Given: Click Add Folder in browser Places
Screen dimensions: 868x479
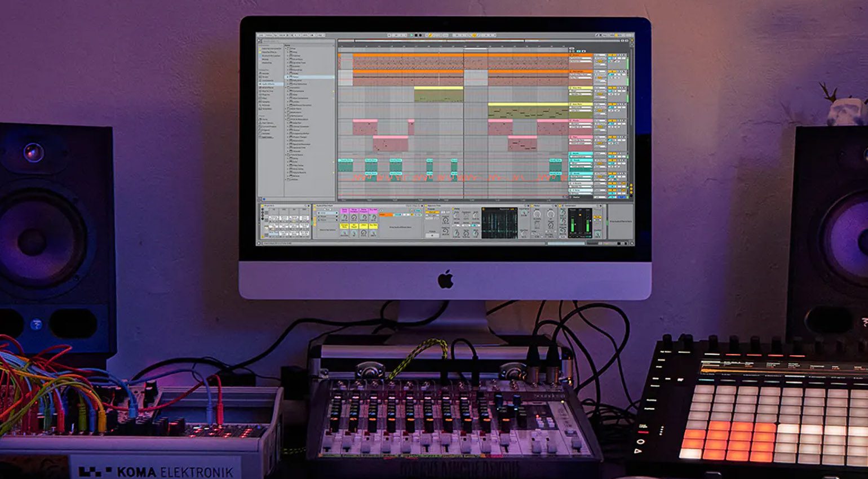Looking at the screenshot, I should coord(267,137).
